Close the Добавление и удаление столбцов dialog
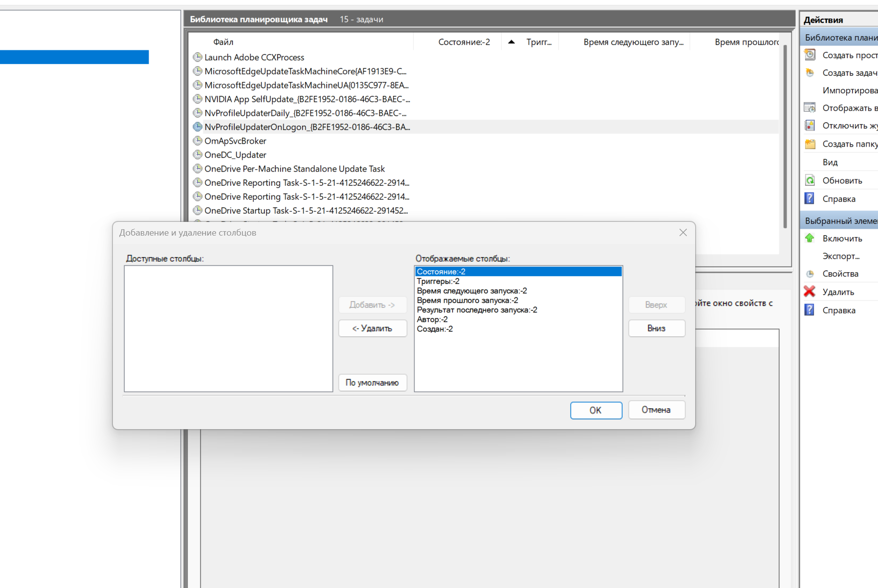Viewport: 878px width, 588px height. click(683, 233)
